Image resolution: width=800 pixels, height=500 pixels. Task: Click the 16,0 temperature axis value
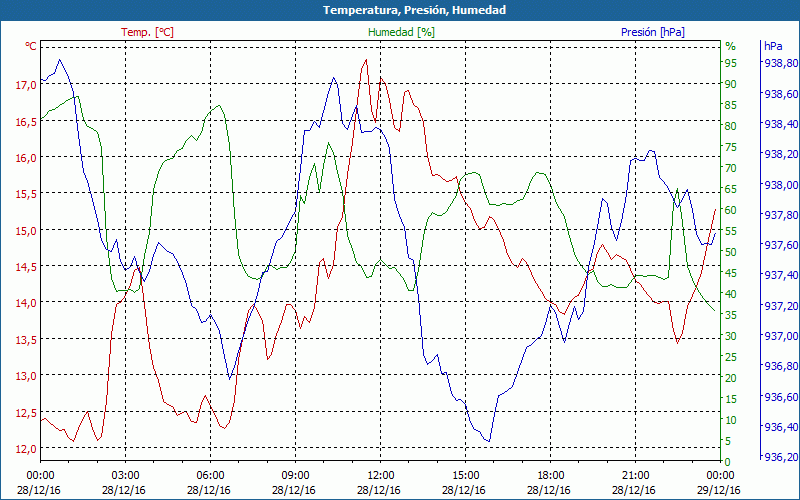26,158
